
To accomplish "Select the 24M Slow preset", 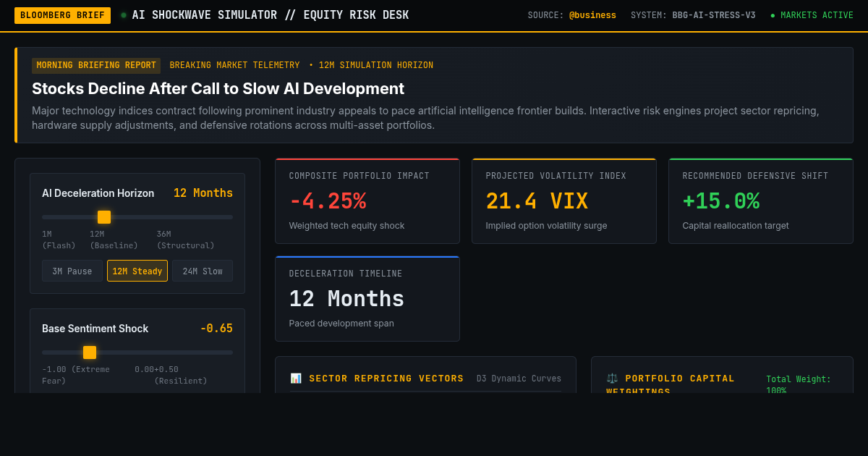I will point(203,271).
